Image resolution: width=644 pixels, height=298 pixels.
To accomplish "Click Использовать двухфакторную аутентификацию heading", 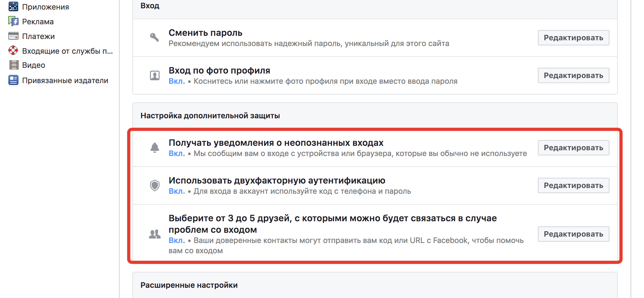I will pos(277,180).
